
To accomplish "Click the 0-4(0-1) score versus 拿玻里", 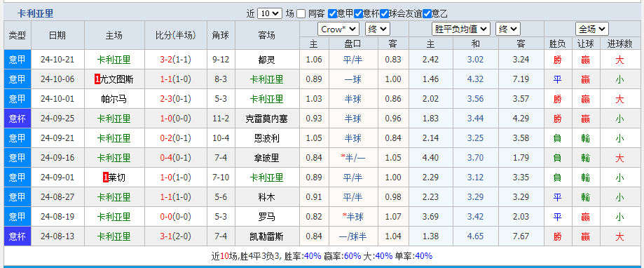I will tap(175, 158).
